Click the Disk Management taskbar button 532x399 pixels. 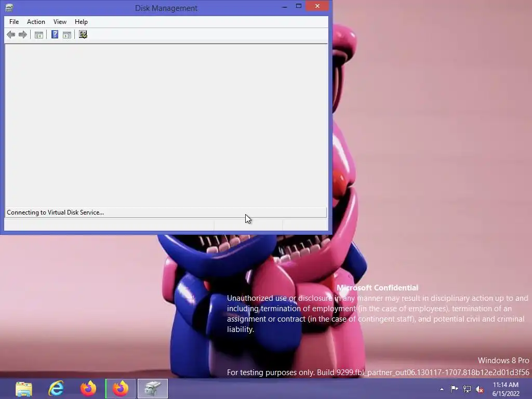pos(153,389)
